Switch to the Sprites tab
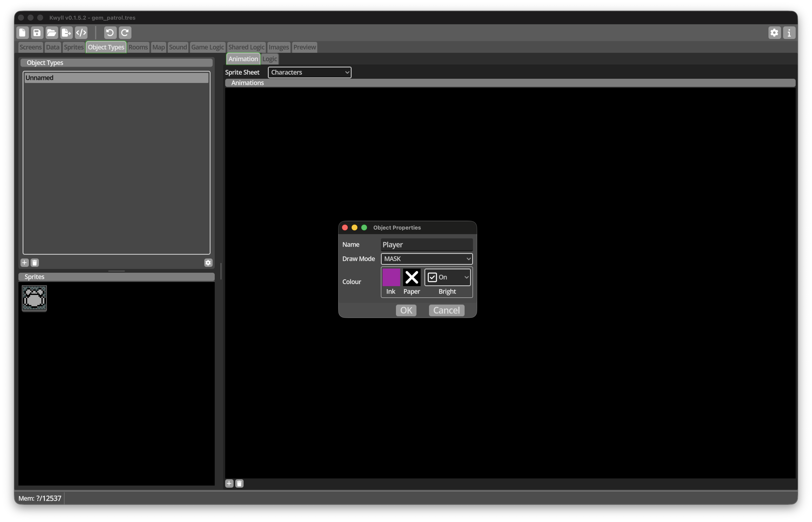812x522 pixels. (x=73, y=47)
